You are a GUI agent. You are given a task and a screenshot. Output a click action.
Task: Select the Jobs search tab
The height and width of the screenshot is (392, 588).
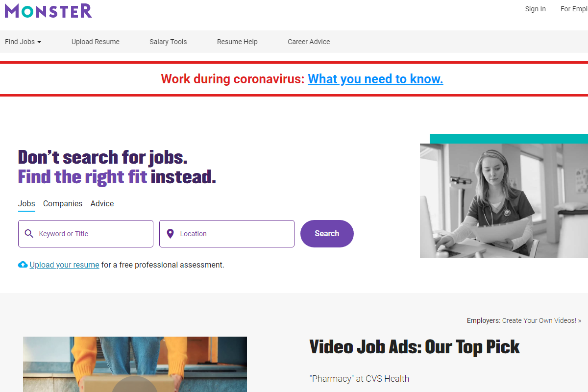point(26,204)
